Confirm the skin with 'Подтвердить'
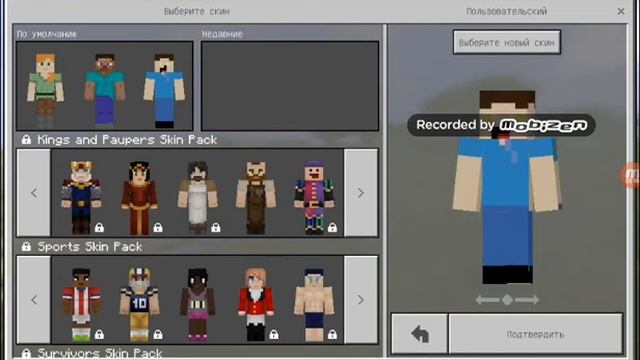Screen dimensions: 640x360 point(536,334)
